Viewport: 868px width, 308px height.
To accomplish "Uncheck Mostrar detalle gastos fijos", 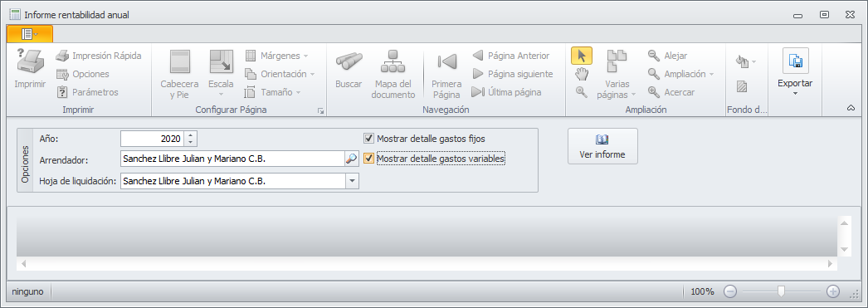I will (368, 139).
